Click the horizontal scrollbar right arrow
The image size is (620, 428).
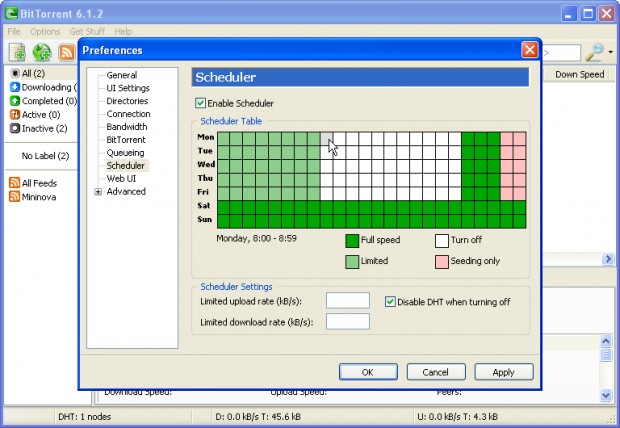click(608, 259)
